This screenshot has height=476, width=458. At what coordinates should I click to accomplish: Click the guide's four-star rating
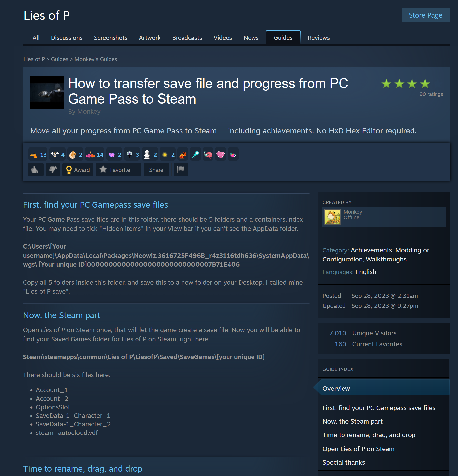[406, 84]
